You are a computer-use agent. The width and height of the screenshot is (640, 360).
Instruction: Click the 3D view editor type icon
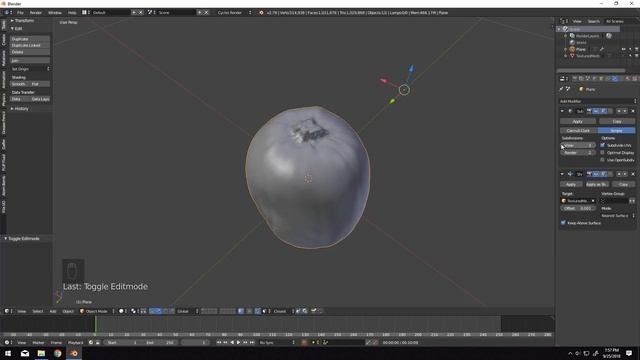tap(8, 311)
